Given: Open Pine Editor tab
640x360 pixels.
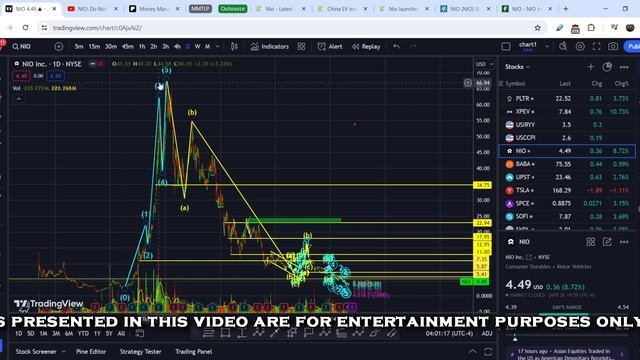Looking at the screenshot, I should pyautogui.click(x=91, y=351).
